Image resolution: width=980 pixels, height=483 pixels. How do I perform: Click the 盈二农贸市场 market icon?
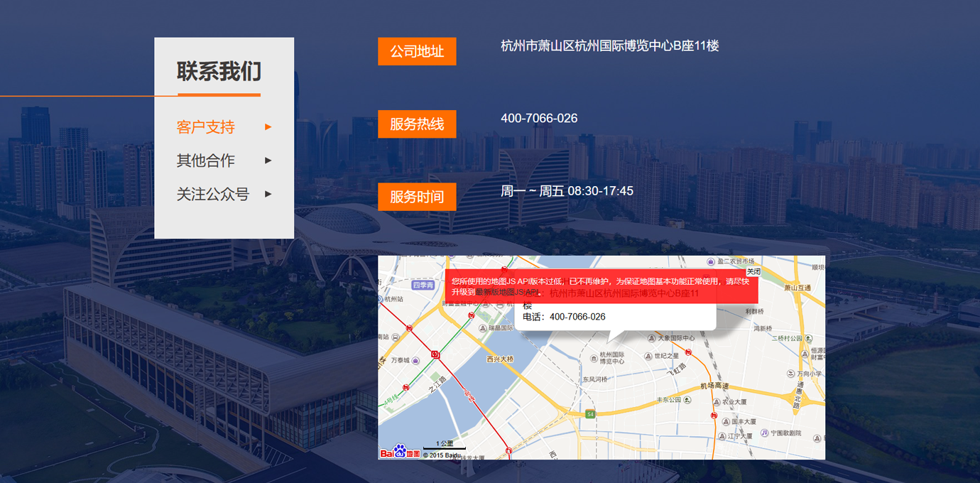(711, 261)
